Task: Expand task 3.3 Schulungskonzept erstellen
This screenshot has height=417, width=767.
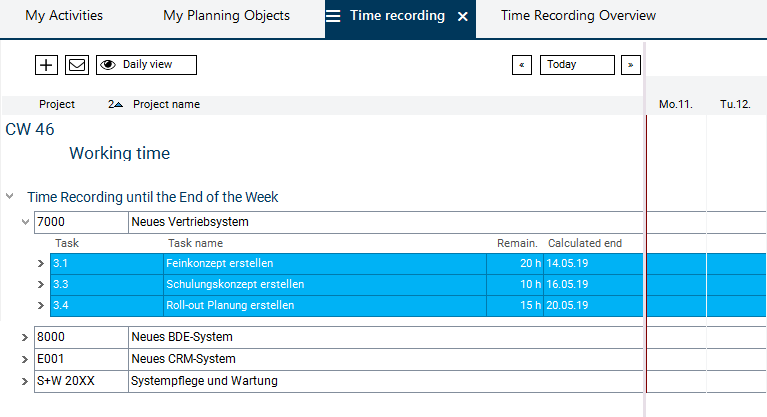Action: coord(41,285)
